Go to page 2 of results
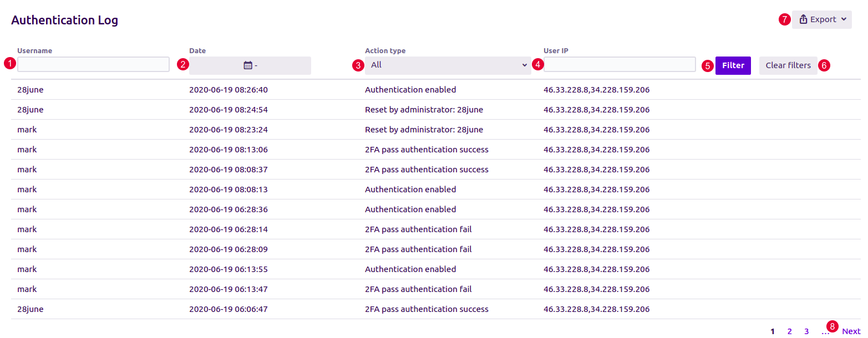Image resolution: width=868 pixels, height=338 pixels. pos(789,331)
